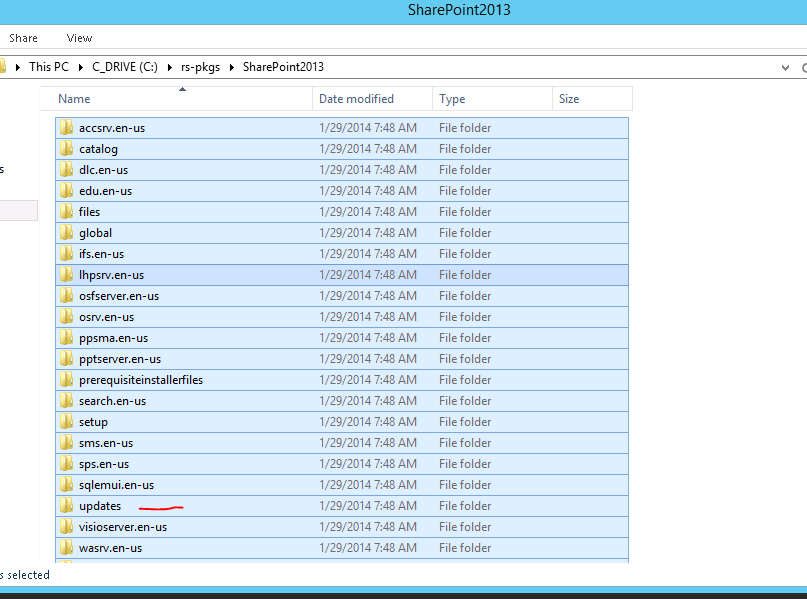Click This PC in the address bar

point(49,67)
